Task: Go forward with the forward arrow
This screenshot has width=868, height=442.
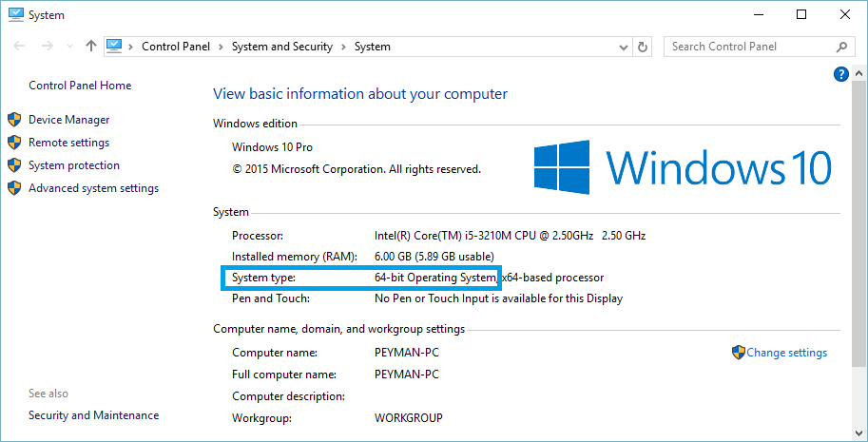Action: (x=48, y=47)
